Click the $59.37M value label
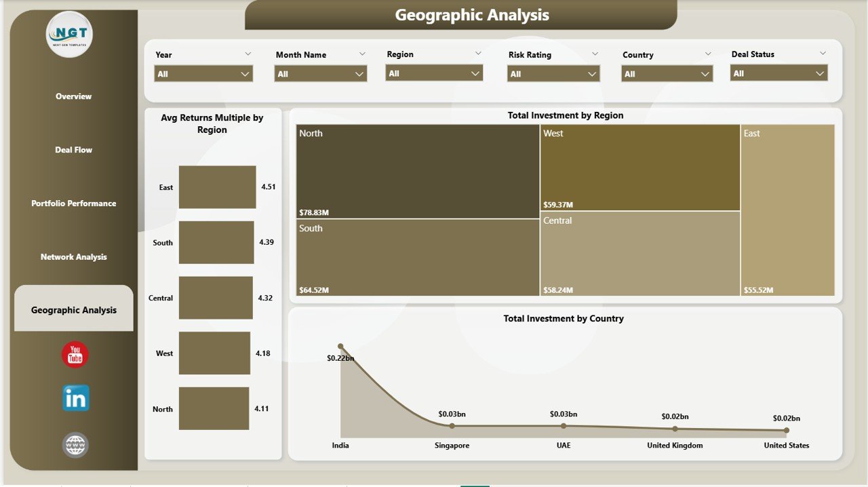Screen dimensions: 868x487 [558, 204]
